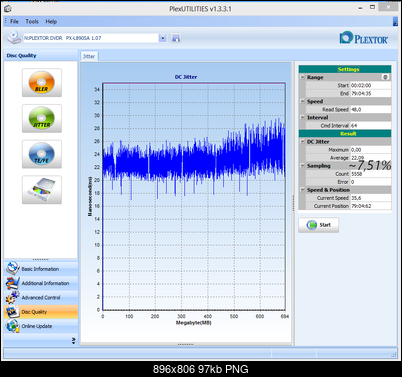This screenshot has width=402, height=377.
Task: Click the save icon beside drive selector
Action: [176, 38]
